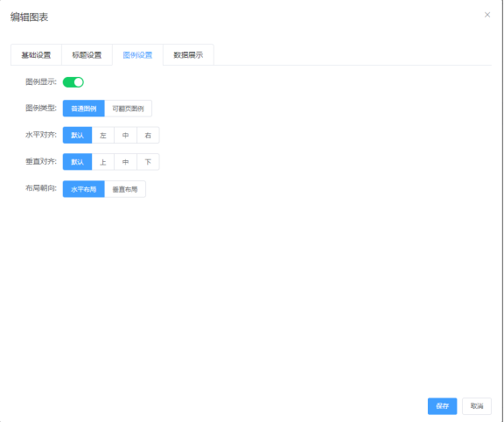504x422 pixels.
Task: Set vertical alignment to 下
Action: point(148,162)
